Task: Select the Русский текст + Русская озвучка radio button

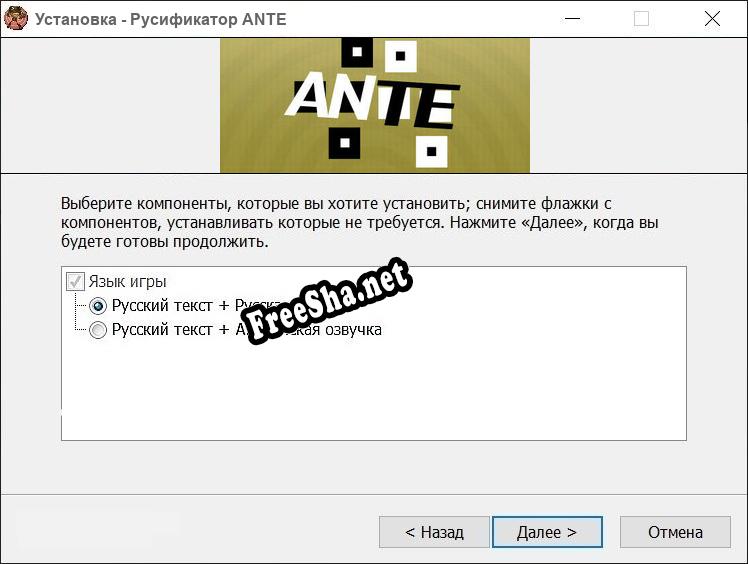Action: [x=98, y=306]
